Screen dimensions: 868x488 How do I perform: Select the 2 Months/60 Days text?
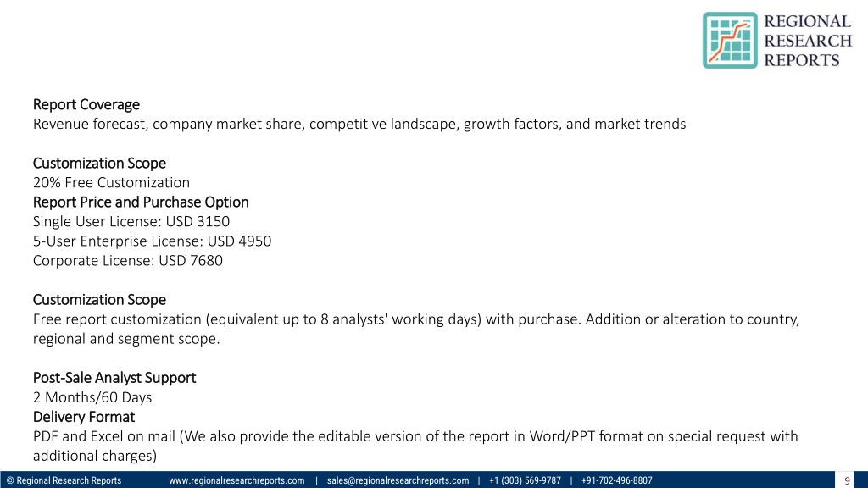[x=92, y=396]
